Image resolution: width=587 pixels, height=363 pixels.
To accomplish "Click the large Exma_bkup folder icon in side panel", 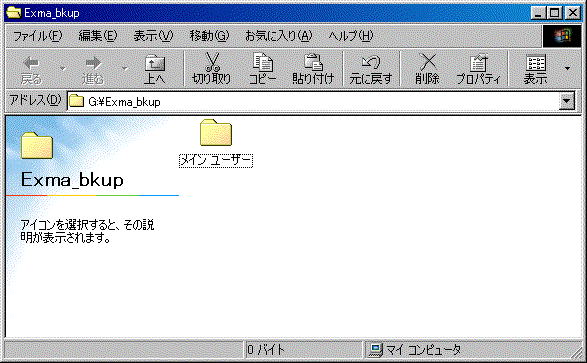I will 37,146.
